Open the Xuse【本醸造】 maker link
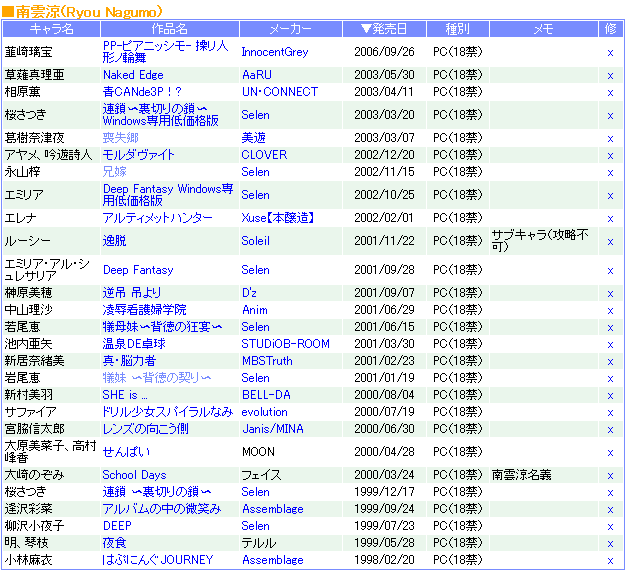Screen dimensions: 629x577 pyautogui.click(x=278, y=218)
